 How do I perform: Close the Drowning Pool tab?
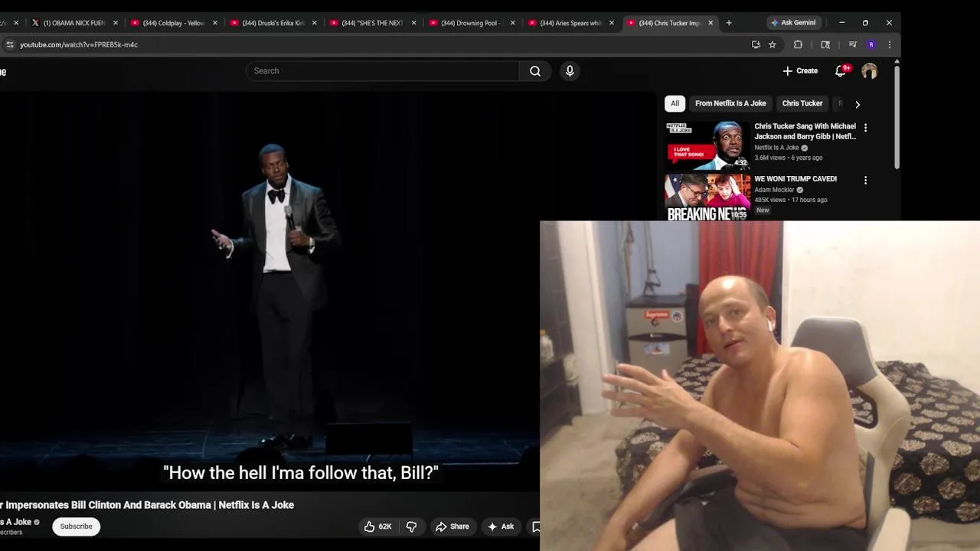click(512, 23)
